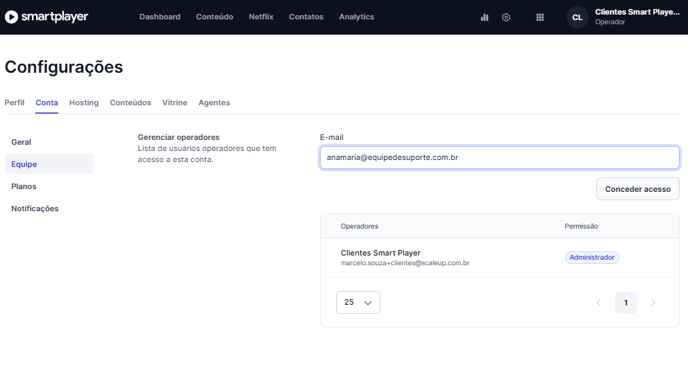Click the CL user avatar
This screenshot has width=688, height=374.
pyautogui.click(x=577, y=17)
